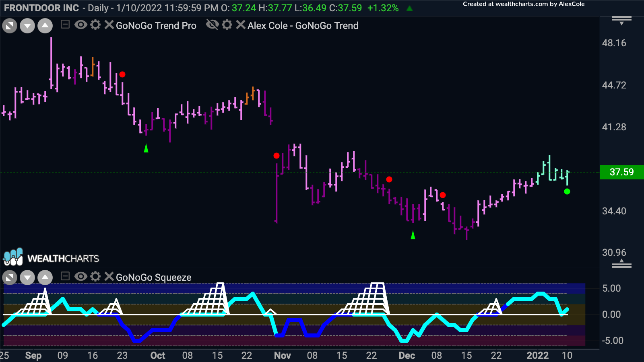Click the WealthCharts logo
Image resolution: width=644 pixels, height=362 pixels.
pyautogui.click(x=51, y=257)
